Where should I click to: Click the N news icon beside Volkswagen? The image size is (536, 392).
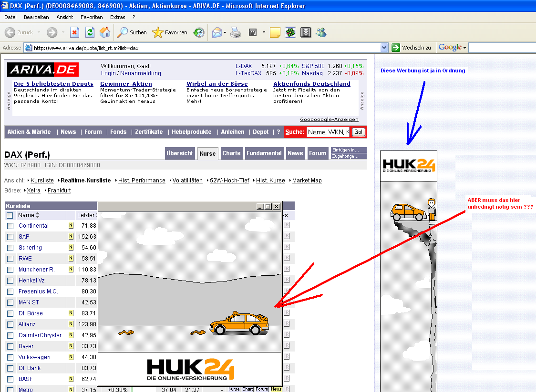click(71, 356)
